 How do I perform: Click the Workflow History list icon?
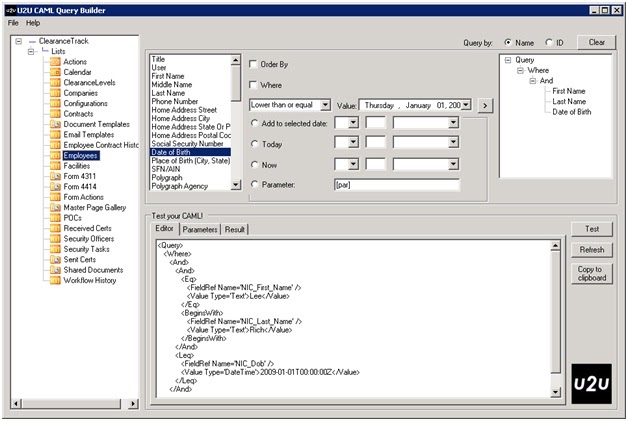pos(55,280)
